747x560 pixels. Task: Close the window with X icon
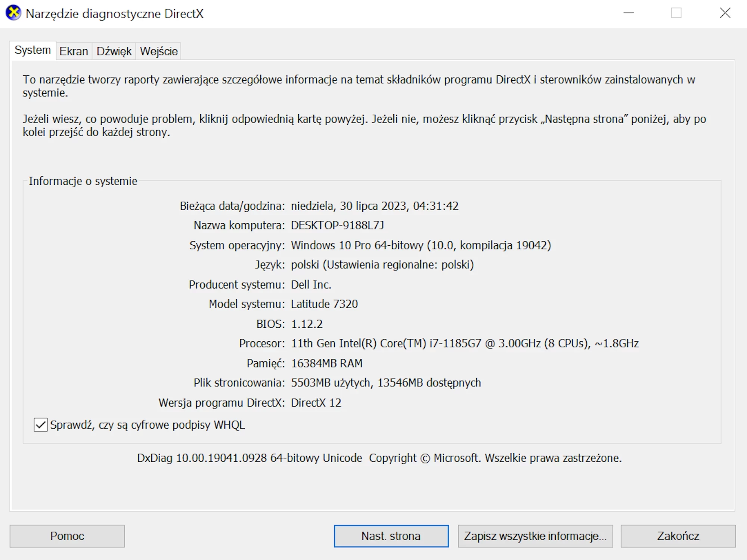point(725,13)
